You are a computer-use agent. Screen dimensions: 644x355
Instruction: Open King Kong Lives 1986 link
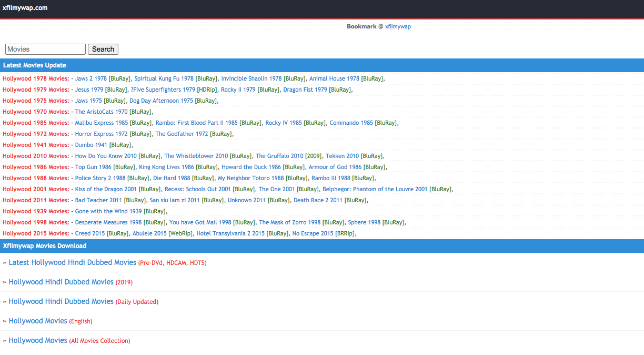point(166,167)
